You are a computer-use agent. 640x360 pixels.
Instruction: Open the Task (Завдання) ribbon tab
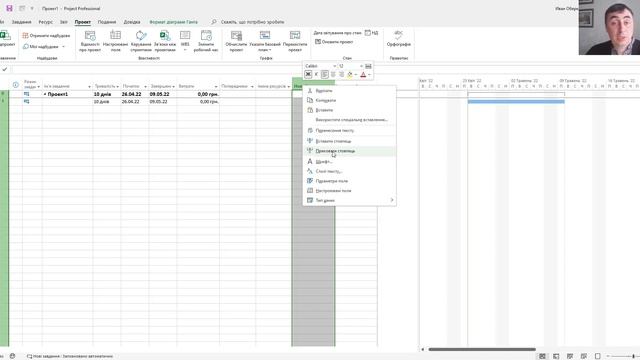pyautogui.click(x=21, y=22)
